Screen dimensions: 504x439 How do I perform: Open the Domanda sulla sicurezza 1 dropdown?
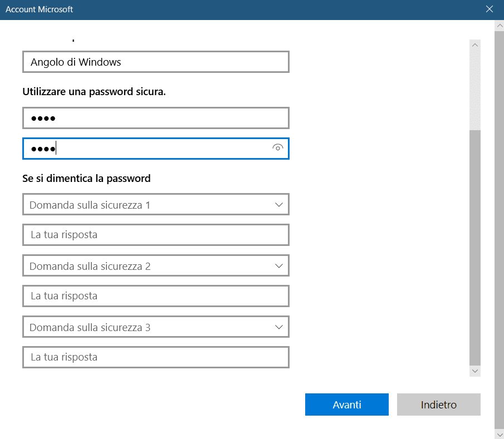[x=156, y=204]
